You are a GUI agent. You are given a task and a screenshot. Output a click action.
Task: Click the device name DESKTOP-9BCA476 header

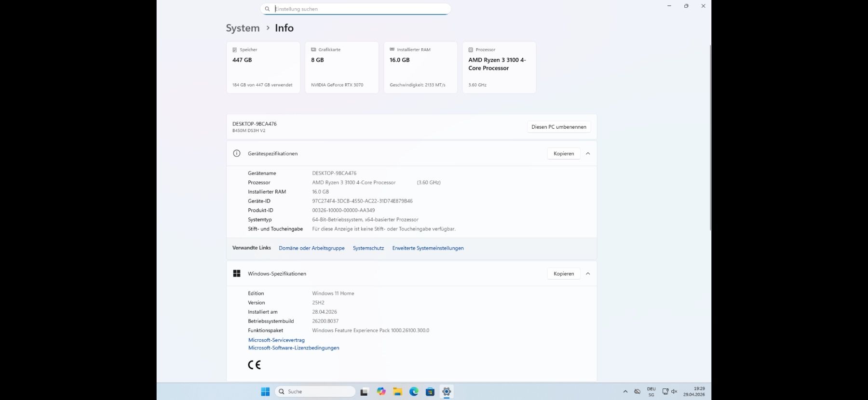tap(255, 124)
